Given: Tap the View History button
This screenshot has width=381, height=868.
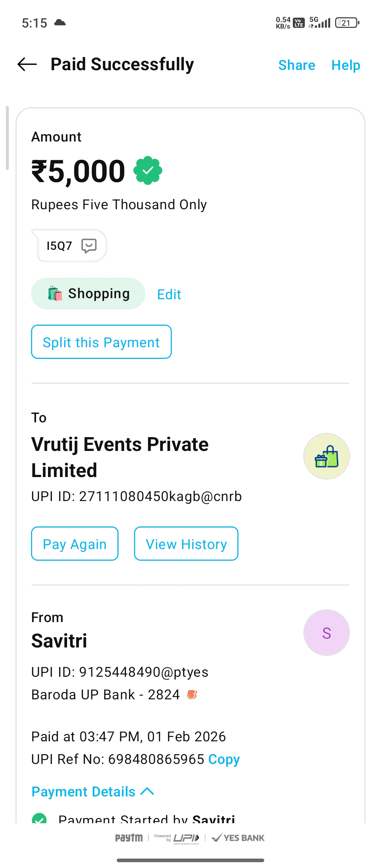Looking at the screenshot, I should click(x=186, y=544).
